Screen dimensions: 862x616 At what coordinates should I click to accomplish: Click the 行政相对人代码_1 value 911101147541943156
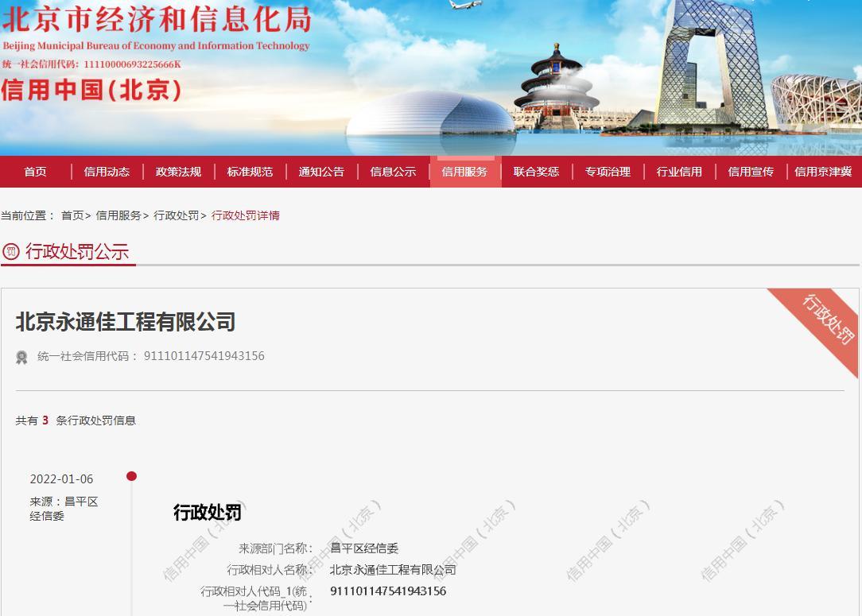388,591
